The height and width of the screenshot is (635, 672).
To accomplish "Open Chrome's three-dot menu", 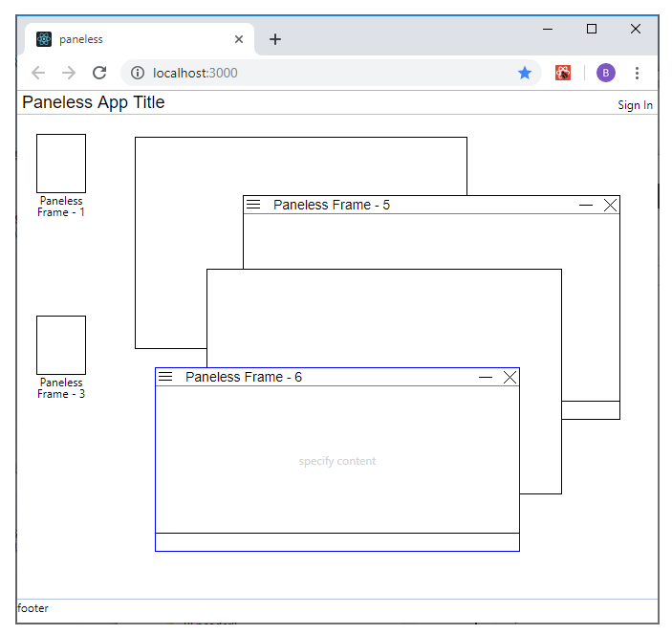I will tap(637, 73).
